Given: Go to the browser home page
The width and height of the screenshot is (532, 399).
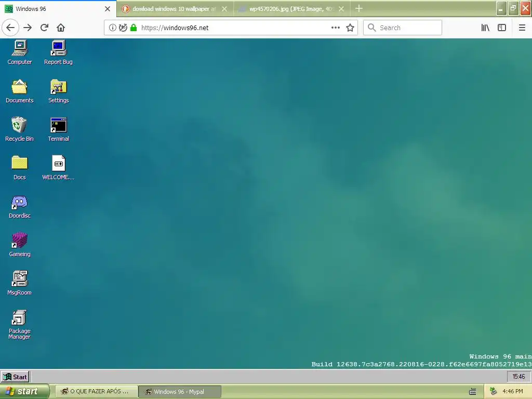Looking at the screenshot, I should click(x=61, y=28).
